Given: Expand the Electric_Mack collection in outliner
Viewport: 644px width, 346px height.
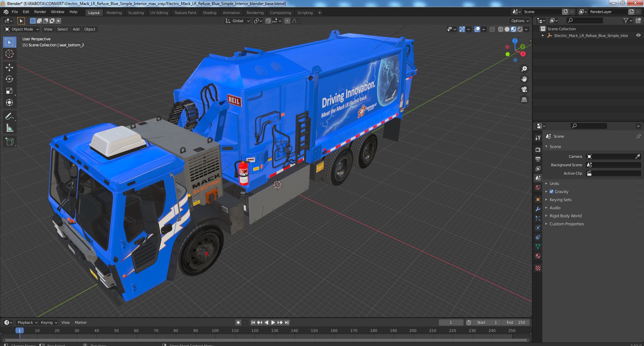Looking at the screenshot, I should (543, 35).
